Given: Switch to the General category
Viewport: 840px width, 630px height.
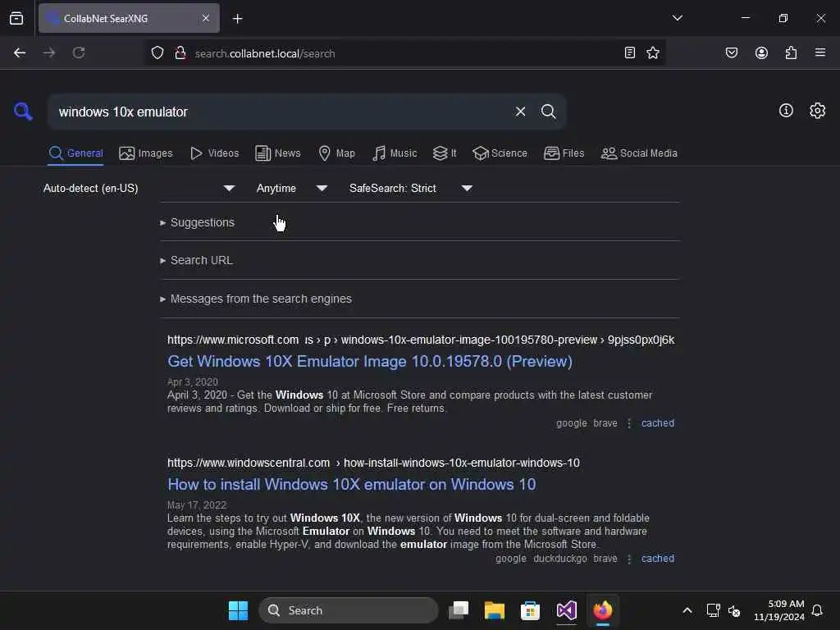Looking at the screenshot, I should click(x=75, y=153).
